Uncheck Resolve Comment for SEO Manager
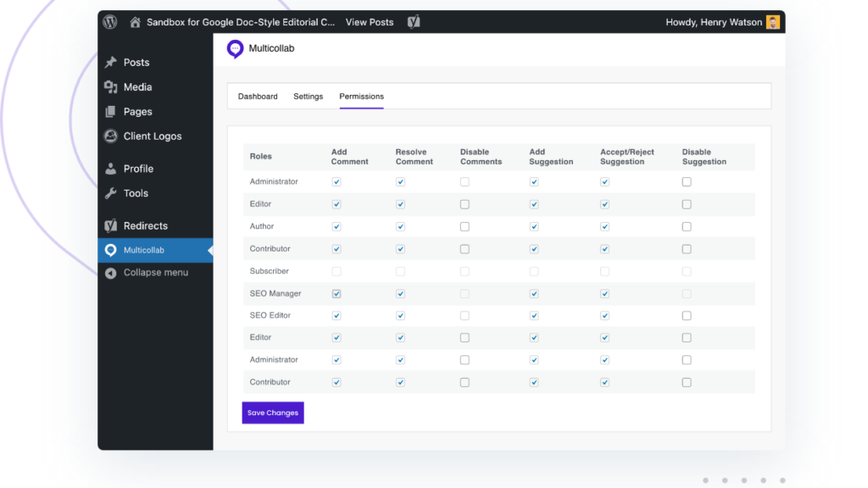The height and width of the screenshot is (488, 868). point(400,294)
